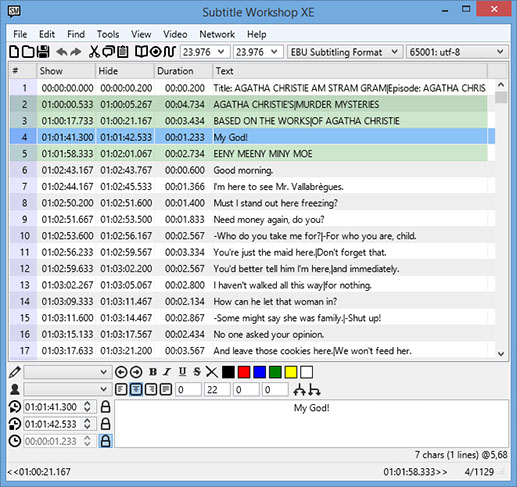Open the 65001: utf-8 encoding dropdown
Image resolution: width=517 pixels, height=487 pixels.
500,52
